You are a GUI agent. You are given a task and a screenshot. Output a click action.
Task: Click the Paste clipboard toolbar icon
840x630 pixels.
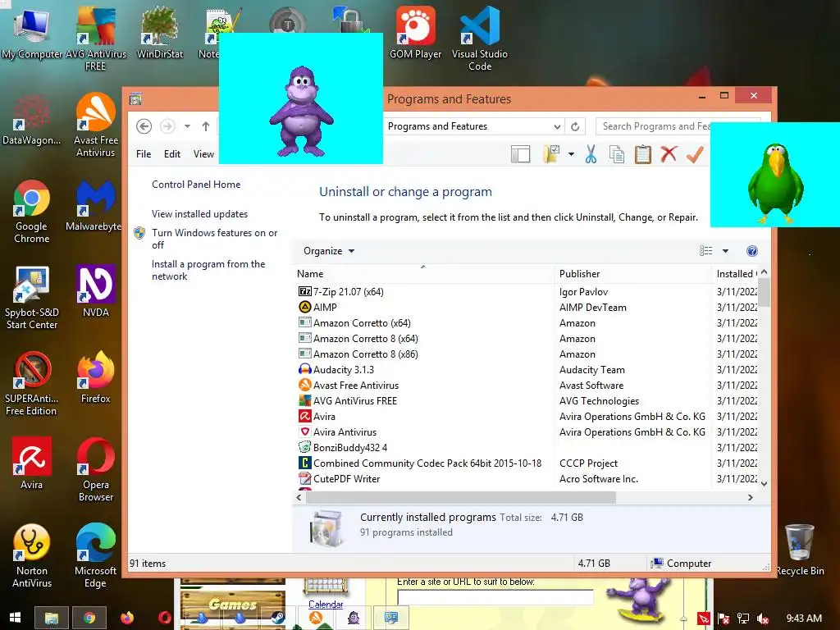tap(642, 154)
